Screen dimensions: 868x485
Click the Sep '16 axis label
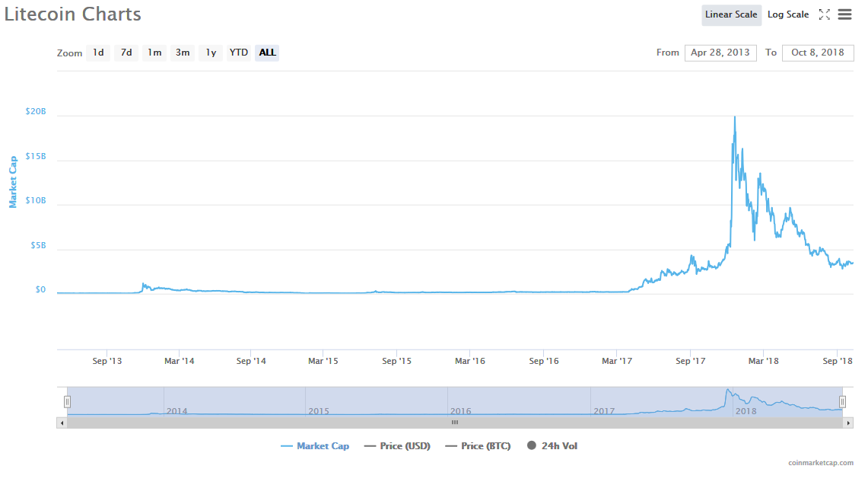coord(544,361)
